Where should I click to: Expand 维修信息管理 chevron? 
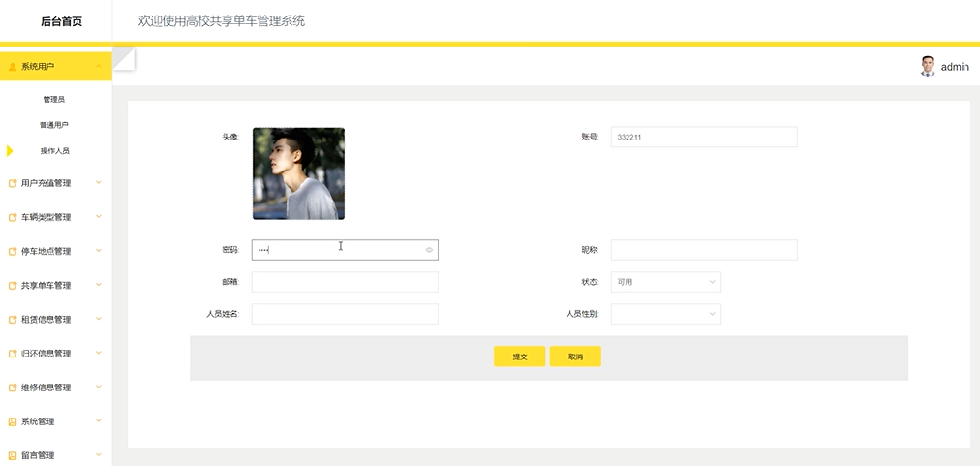[99, 388]
